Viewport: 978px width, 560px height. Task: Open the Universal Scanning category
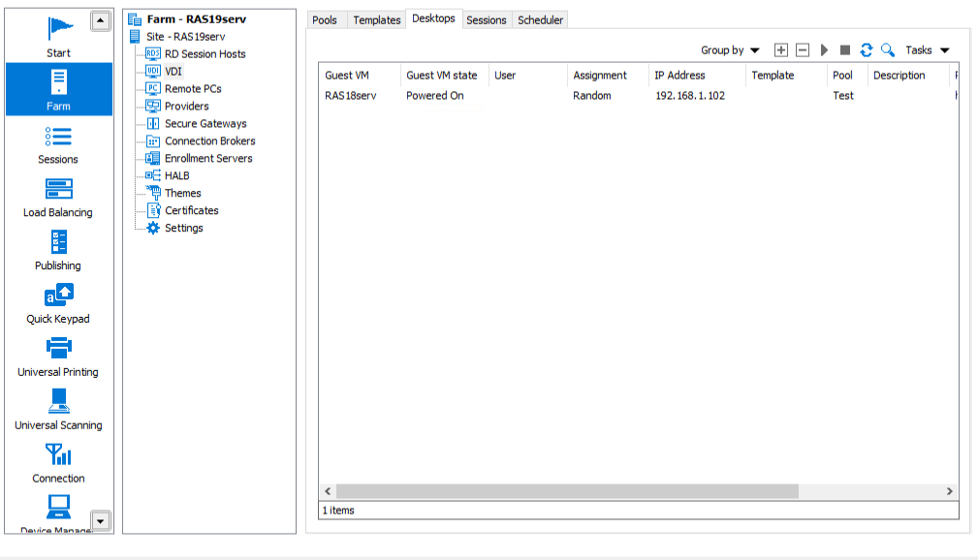coord(58,410)
